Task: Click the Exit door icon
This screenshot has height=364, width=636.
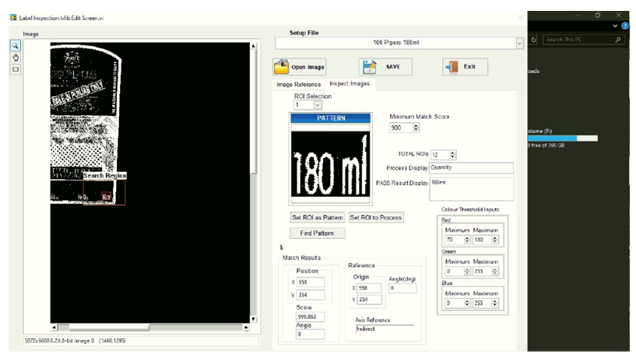Action: point(452,67)
